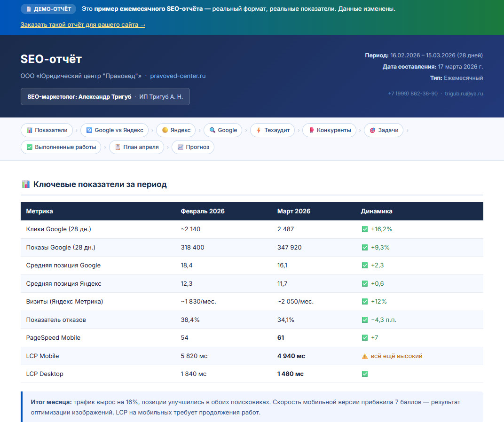The height and width of the screenshot is (422, 504).
Task: Open the pravoved-center.ru site link
Action: point(178,76)
